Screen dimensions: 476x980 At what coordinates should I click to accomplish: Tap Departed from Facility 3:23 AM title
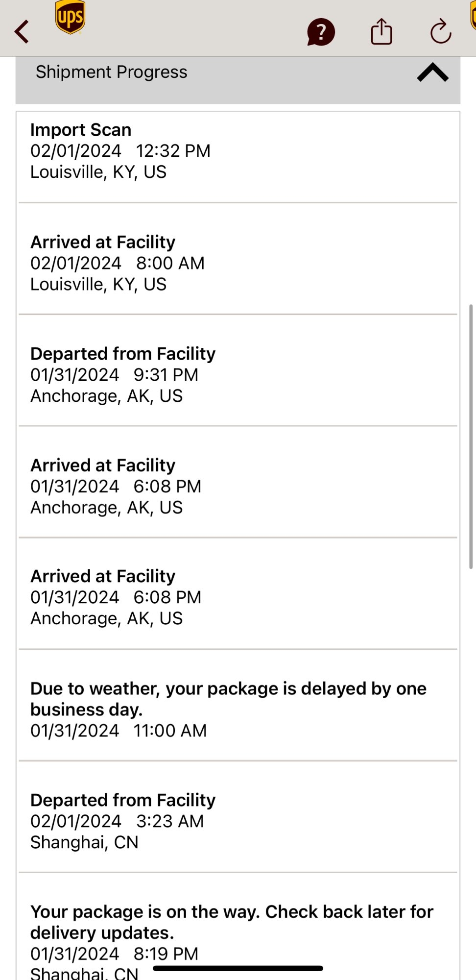click(x=123, y=800)
